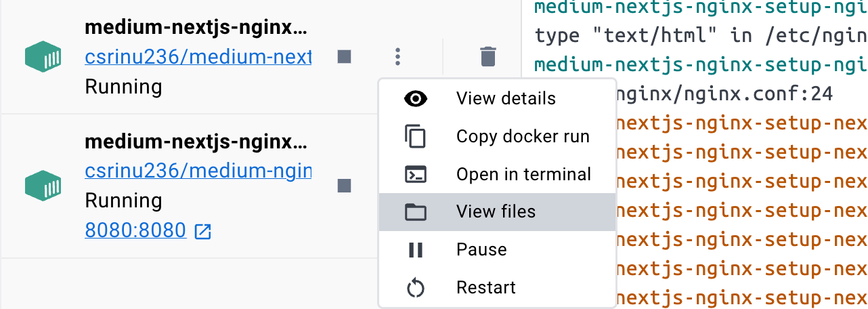The width and height of the screenshot is (868, 309).
Task: Open the csrinu236/medium-next image link
Action: [198, 57]
